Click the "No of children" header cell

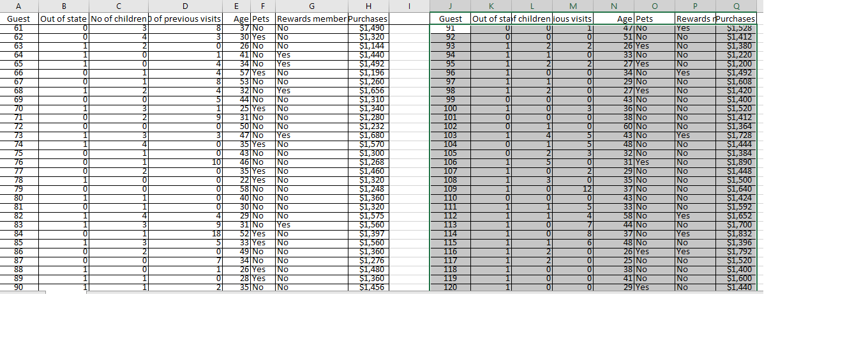[118, 19]
